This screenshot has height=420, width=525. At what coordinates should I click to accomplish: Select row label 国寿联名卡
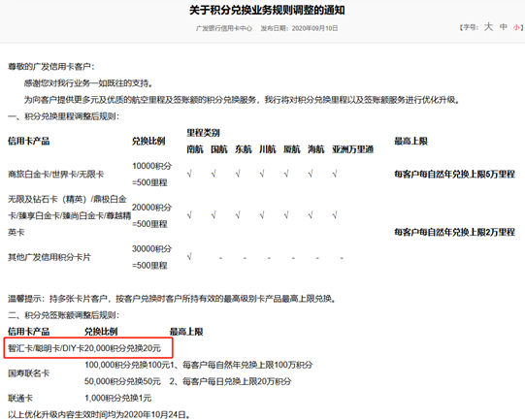[28, 373]
